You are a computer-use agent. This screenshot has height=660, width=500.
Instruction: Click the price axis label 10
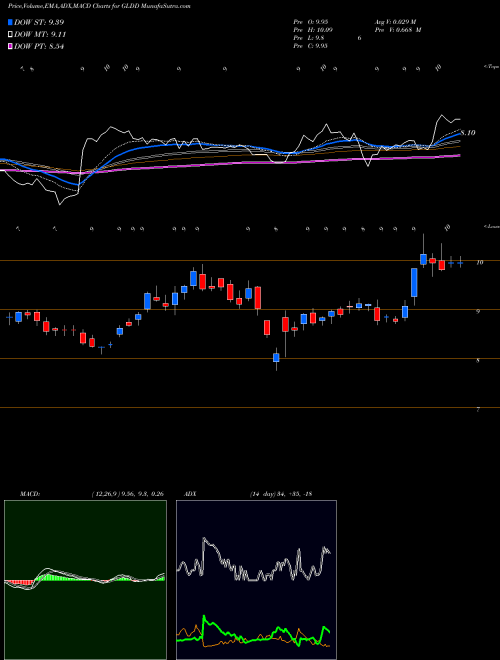pyautogui.click(x=479, y=262)
